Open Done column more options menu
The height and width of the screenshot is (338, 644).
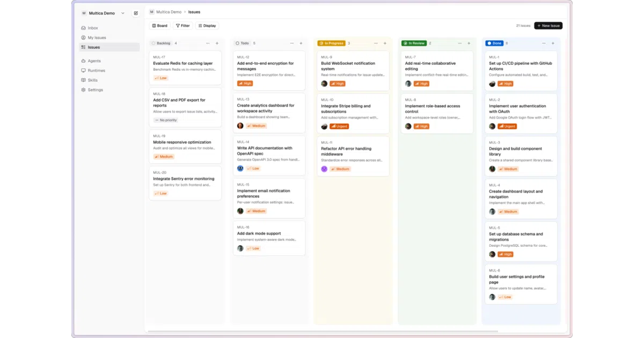[544, 43]
